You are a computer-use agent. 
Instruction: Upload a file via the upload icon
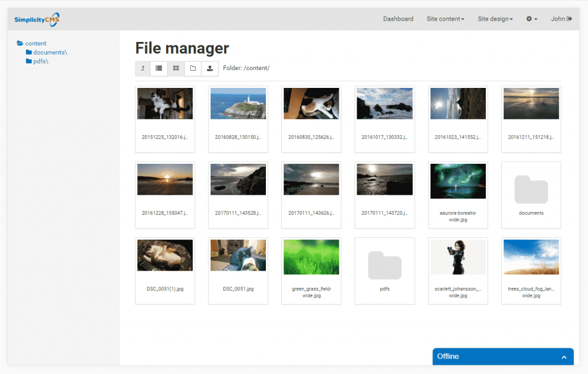click(x=209, y=68)
